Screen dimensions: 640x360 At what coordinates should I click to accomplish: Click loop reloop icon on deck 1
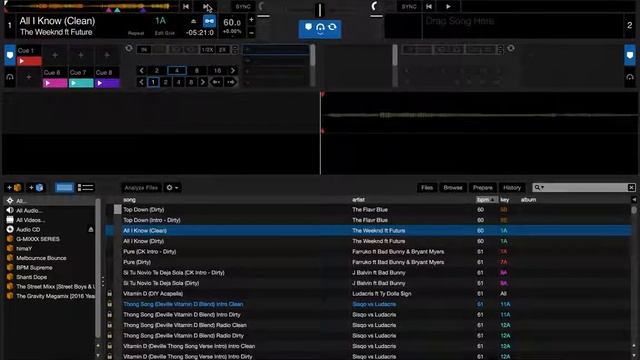tap(129, 49)
